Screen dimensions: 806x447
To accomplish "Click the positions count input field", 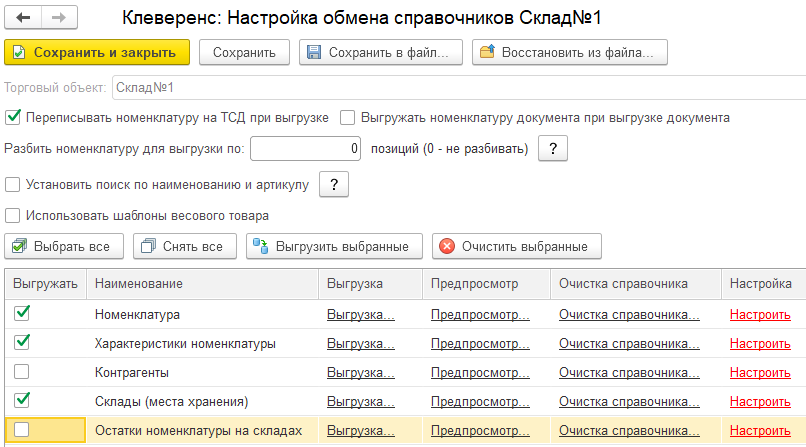I will pos(305,148).
